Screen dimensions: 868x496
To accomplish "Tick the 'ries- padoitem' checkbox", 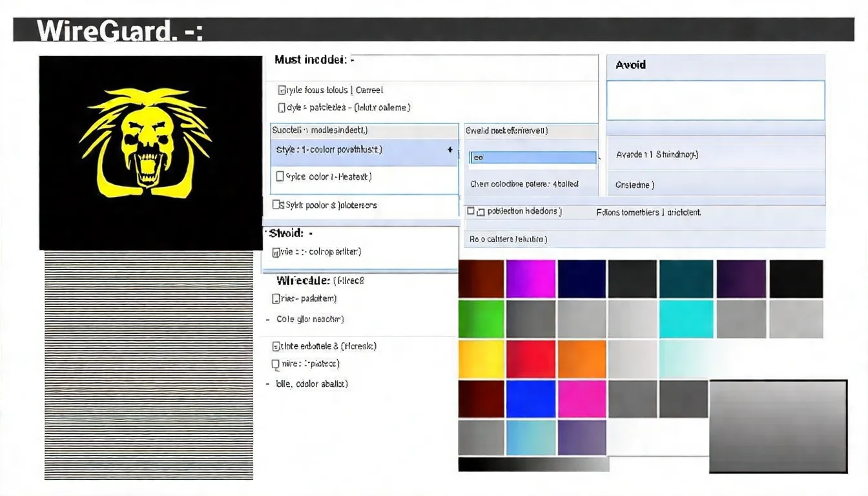I will [276, 298].
